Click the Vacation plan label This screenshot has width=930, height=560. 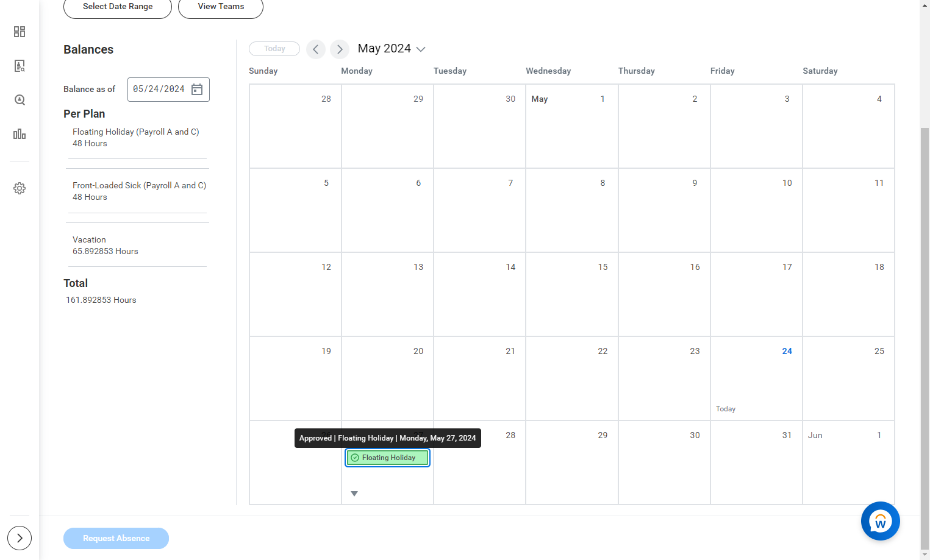pos(89,240)
